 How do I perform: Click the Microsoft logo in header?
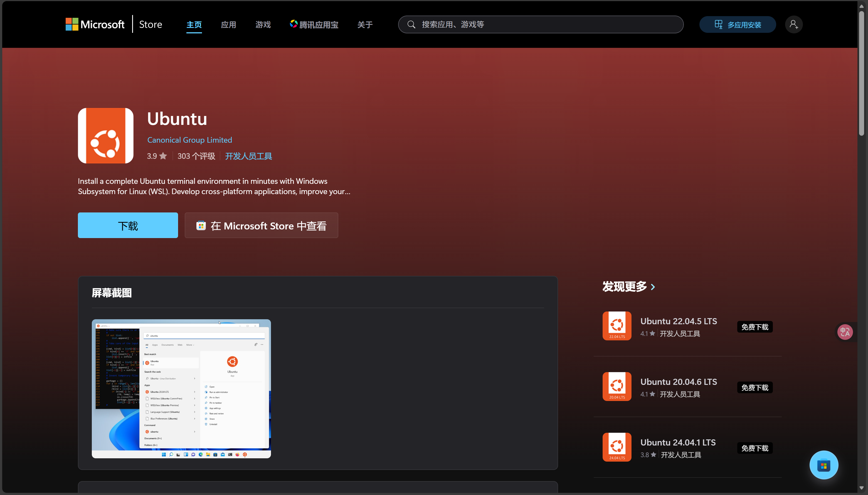[x=95, y=24]
